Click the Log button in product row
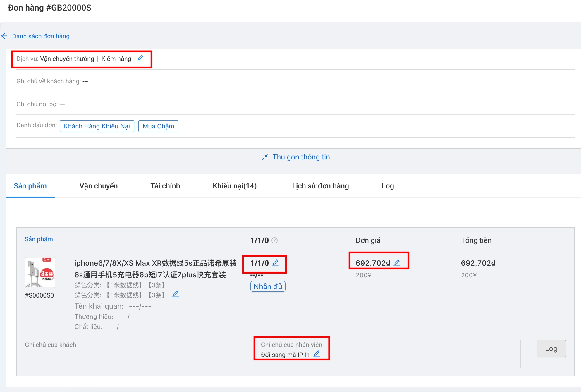This screenshot has height=392, width=581. 551,348
